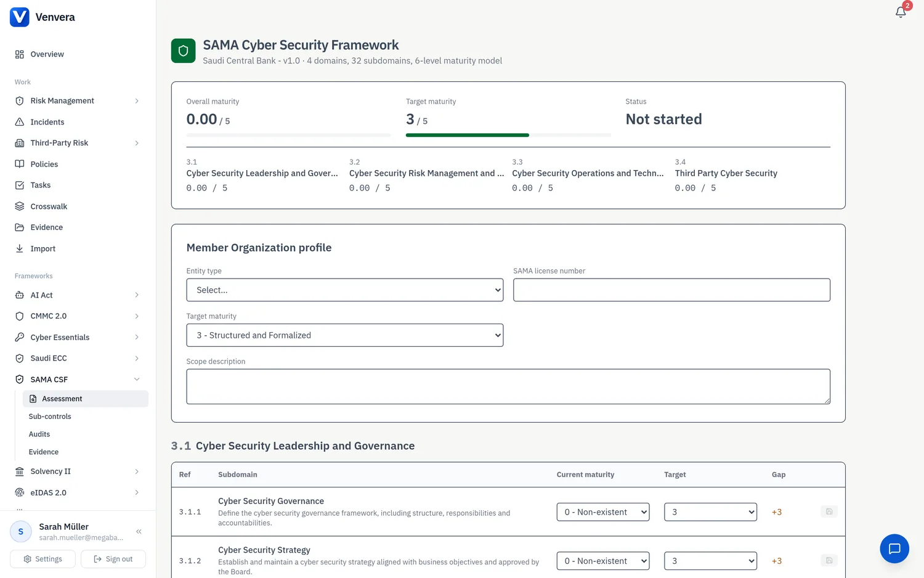Save row 3.1.2 Cyber Security Strategy
This screenshot has width=924, height=578.
click(x=829, y=560)
